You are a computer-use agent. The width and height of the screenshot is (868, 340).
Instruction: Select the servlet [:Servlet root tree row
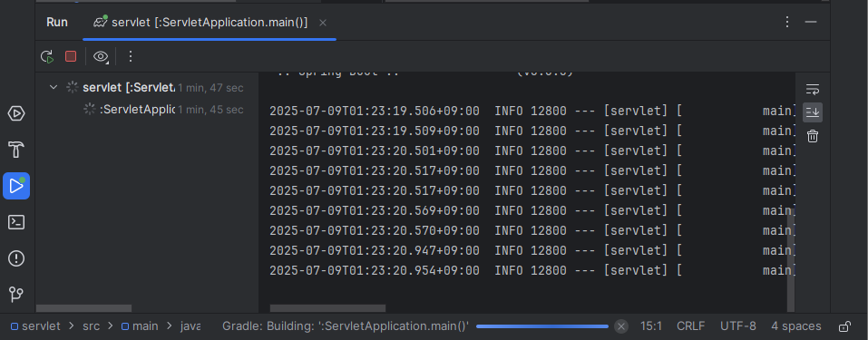click(147, 87)
